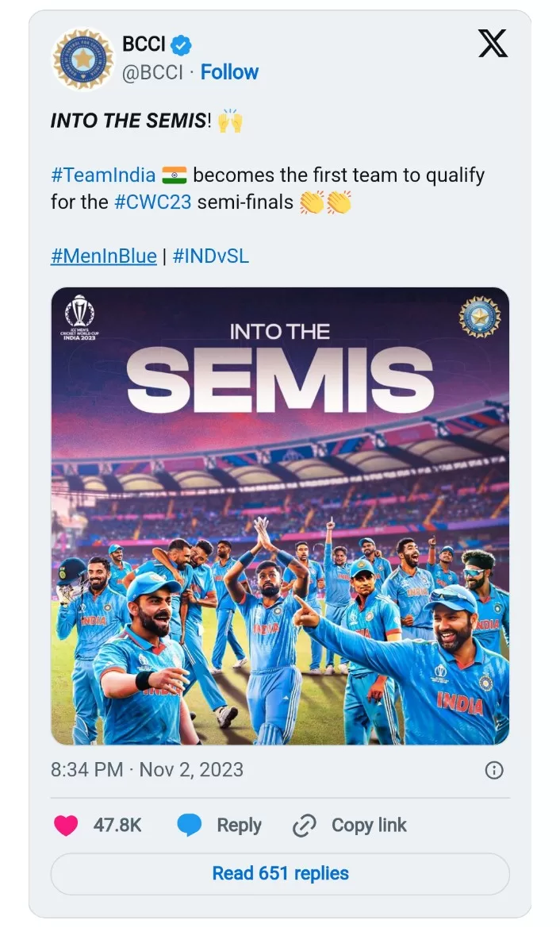The image size is (560, 928).
Task: Click the blue reply speech bubble icon
Action: click(x=189, y=826)
